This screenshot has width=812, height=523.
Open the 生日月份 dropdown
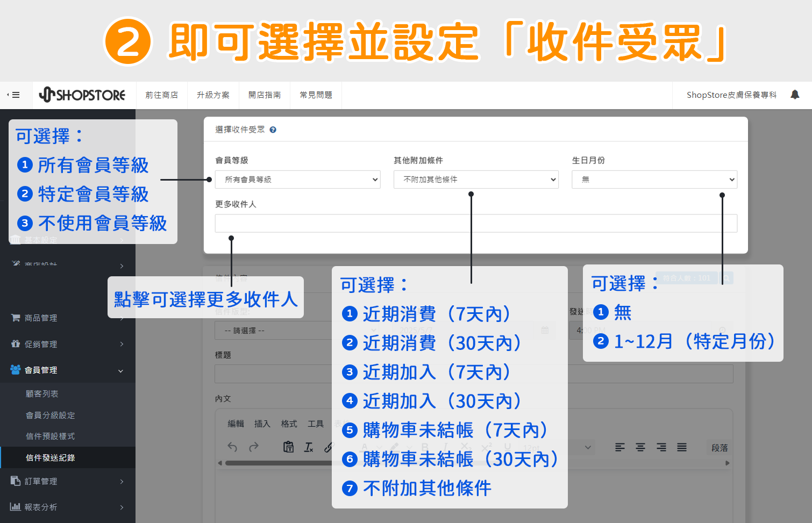654,180
